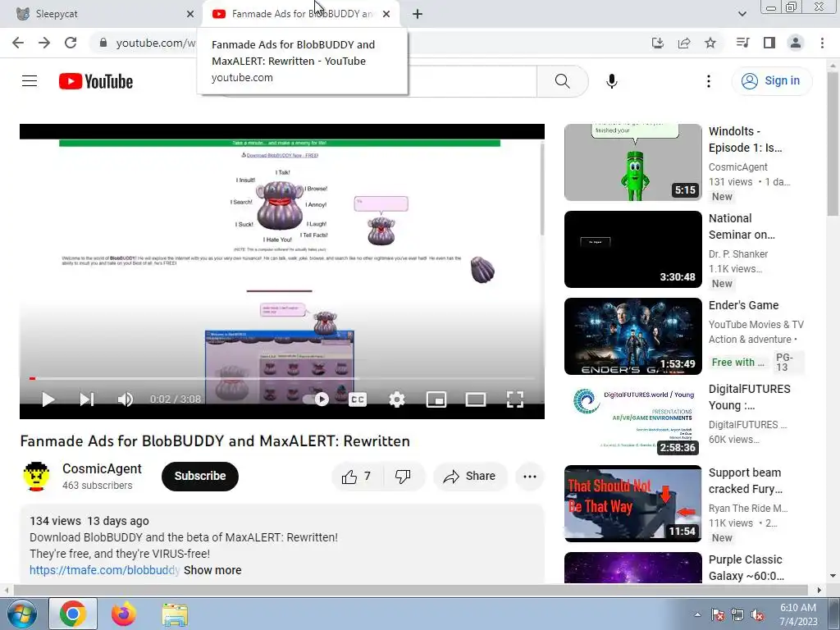Click the vertical page scrollbar

pyautogui.click(x=833, y=144)
